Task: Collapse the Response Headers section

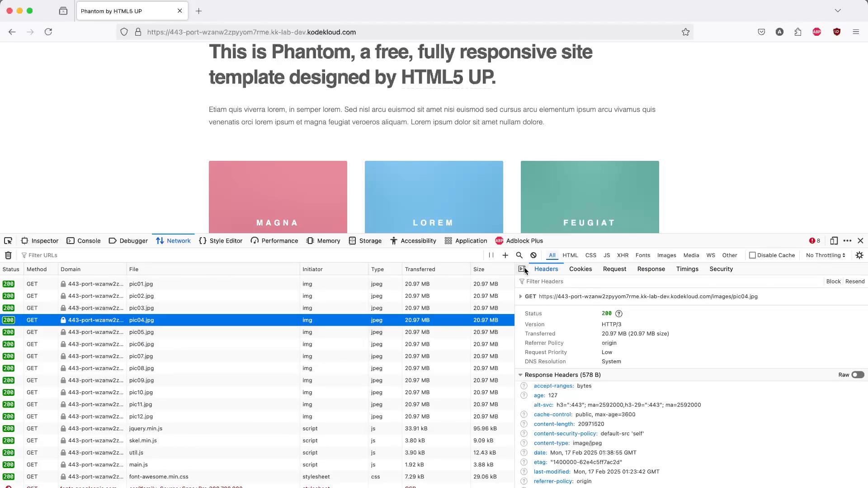Action: [520, 375]
